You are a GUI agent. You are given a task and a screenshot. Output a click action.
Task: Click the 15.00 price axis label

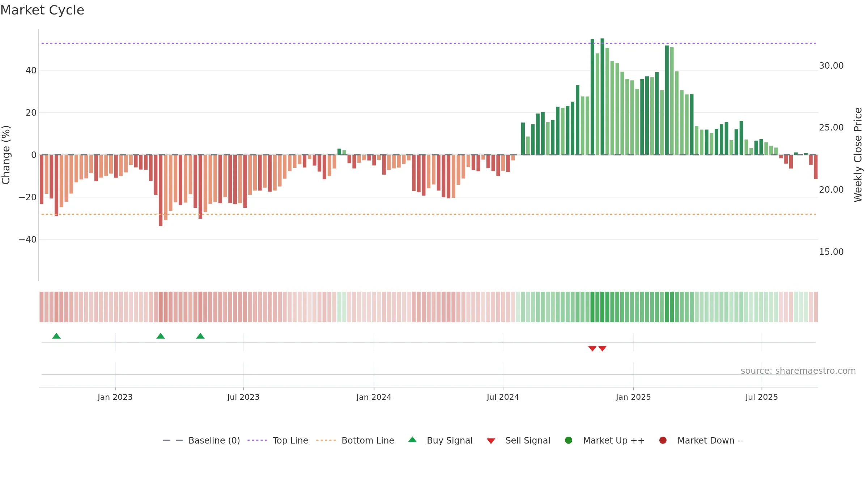pyautogui.click(x=831, y=252)
